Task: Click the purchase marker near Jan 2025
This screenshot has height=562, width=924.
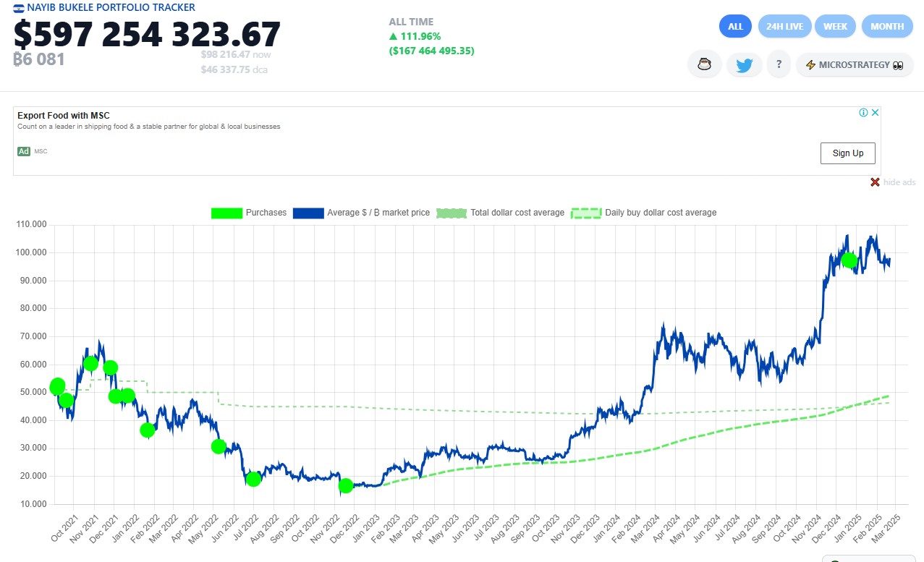Action: tap(849, 260)
